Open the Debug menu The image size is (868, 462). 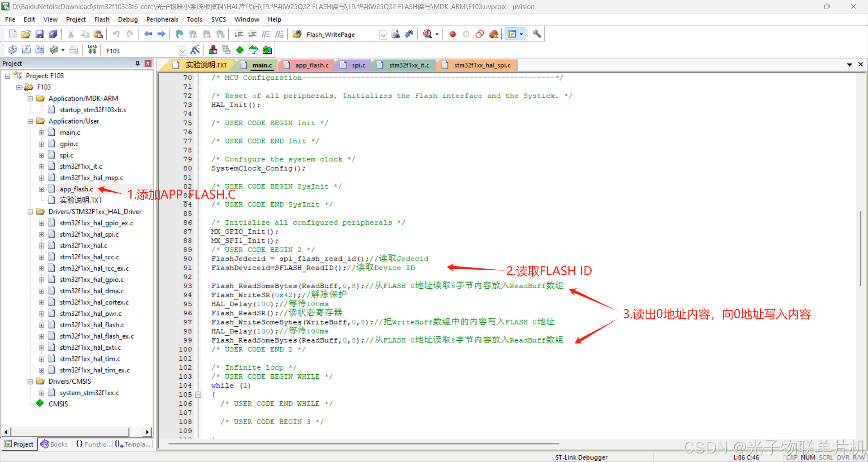(128, 19)
